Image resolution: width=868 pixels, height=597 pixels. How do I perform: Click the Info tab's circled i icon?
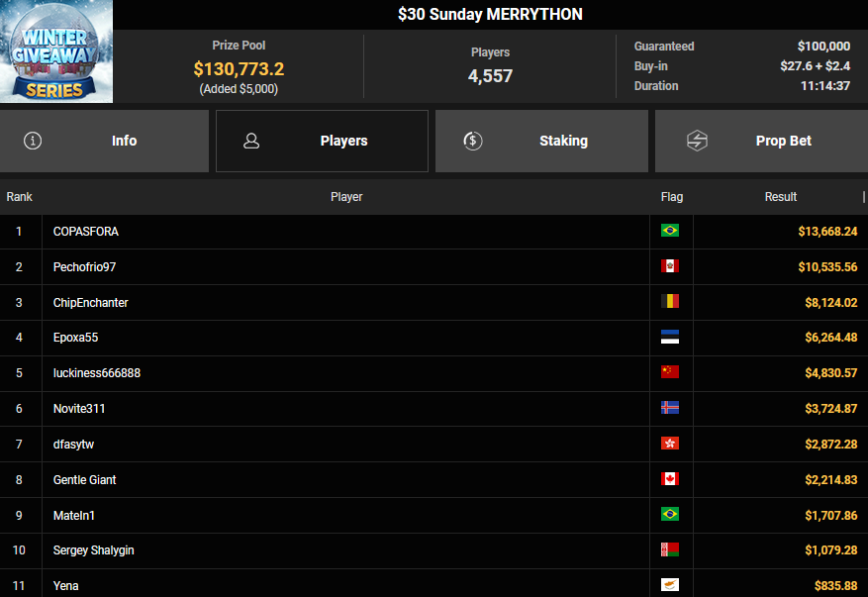33,141
